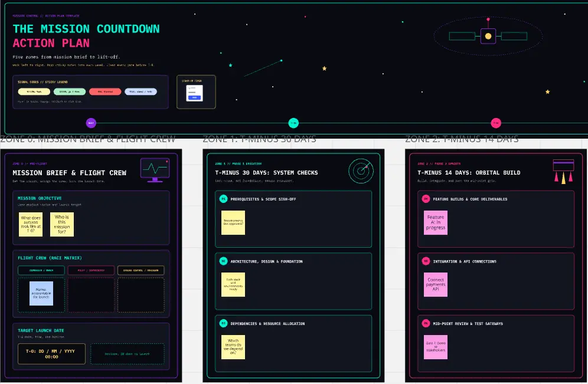Click the "SIGNAL CODES // STICKY LEGEND" title
The image size is (588, 384).
click(x=43, y=82)
